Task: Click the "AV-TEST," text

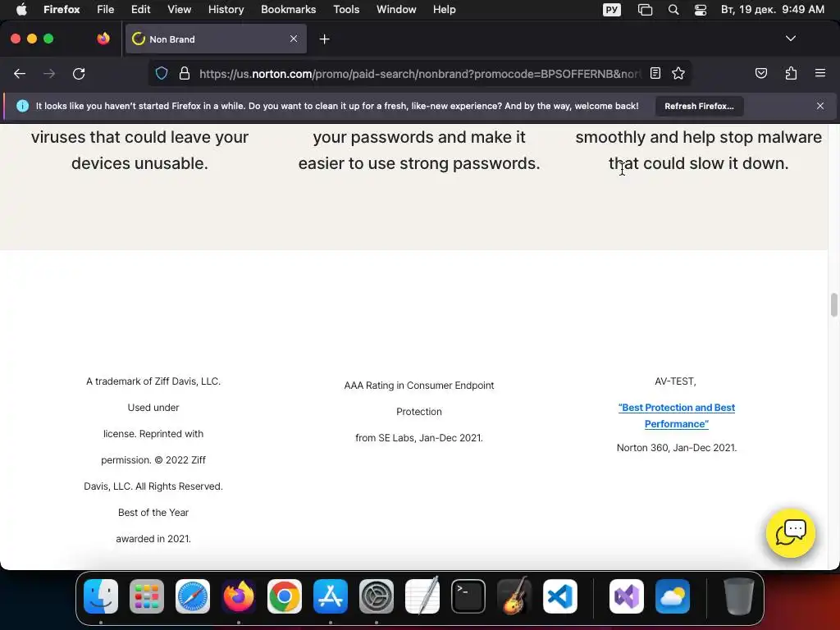Action: coord(676,381)
